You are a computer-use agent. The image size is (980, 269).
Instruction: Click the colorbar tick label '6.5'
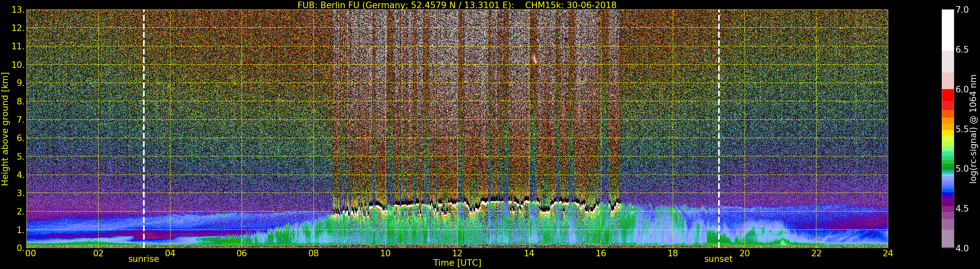[962, 50]
